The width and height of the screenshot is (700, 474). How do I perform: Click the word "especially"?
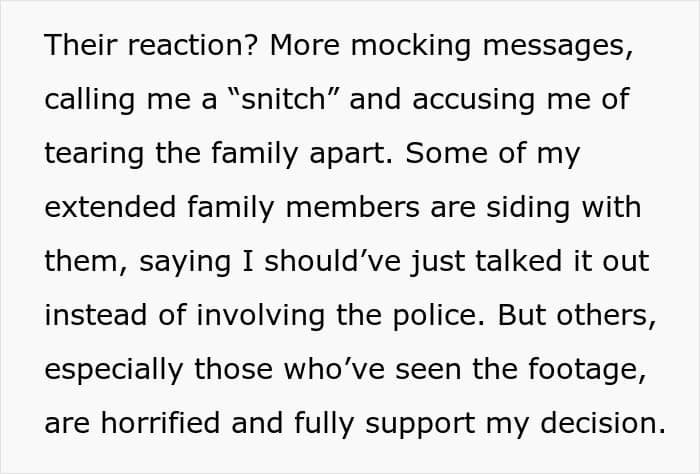pyautogui.click(x=114, y=370)
